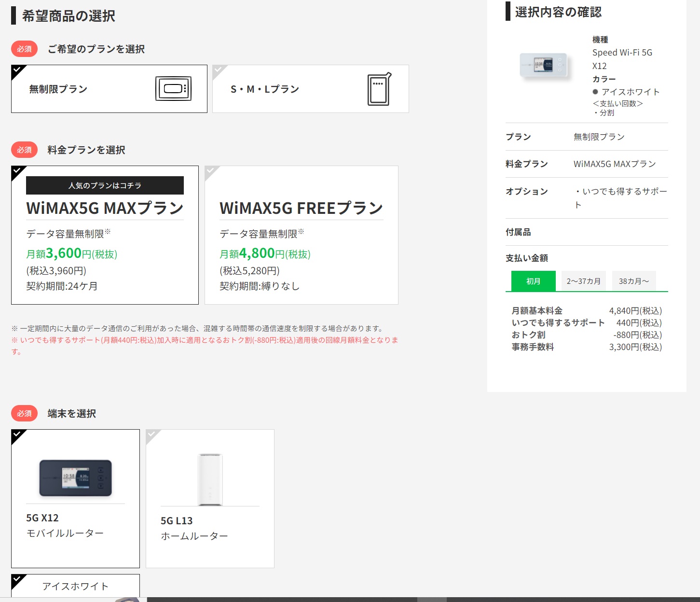Click the 人気のプランはコチラ banner
Viewport: 700px width, 602px height.
click(105, 185)
